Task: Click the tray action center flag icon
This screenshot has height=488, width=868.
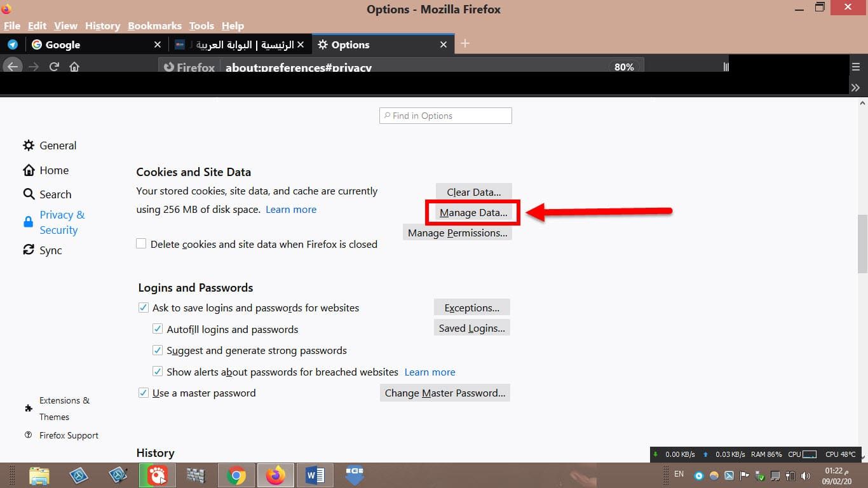Action: tap(744, 475)
